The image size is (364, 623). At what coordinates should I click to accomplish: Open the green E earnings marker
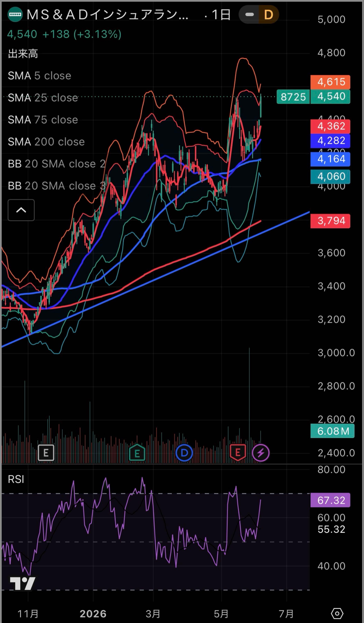[x=137, y=453]
